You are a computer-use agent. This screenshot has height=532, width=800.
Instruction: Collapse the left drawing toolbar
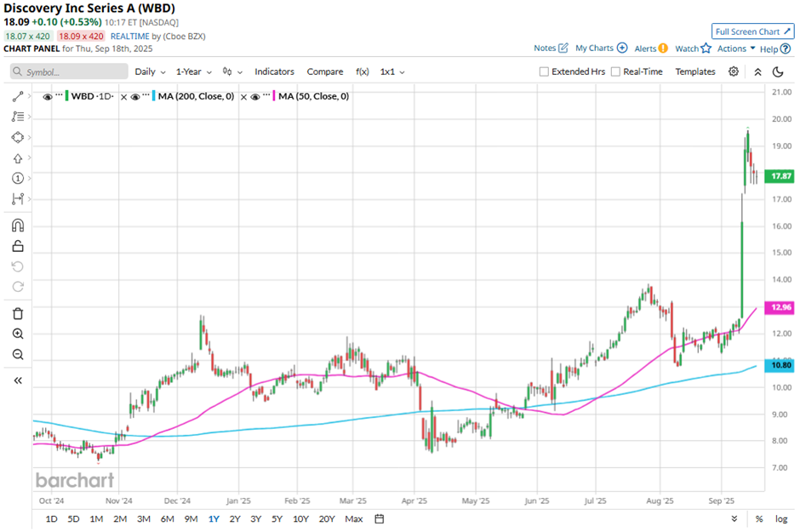click(x=18, y=380)
